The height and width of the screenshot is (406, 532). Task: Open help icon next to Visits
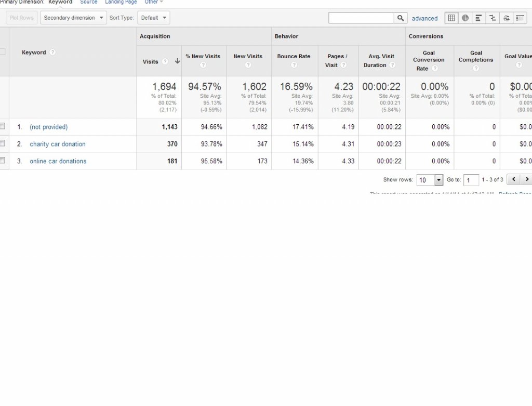[x=165, y=61]
